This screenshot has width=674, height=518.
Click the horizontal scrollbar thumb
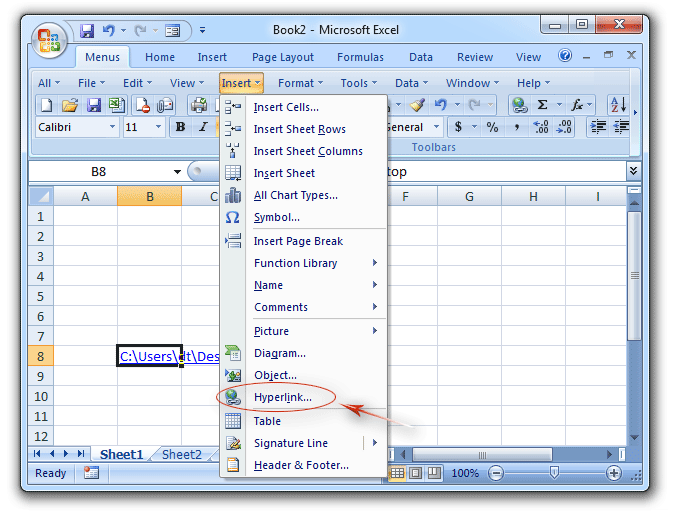pos(482,455)
